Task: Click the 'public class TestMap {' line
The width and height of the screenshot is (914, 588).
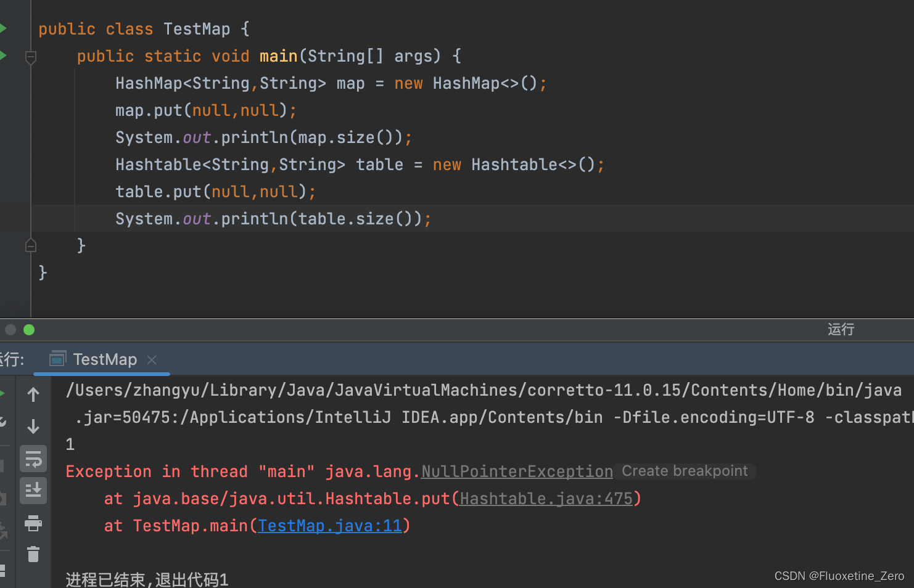Action: [144, 29]
